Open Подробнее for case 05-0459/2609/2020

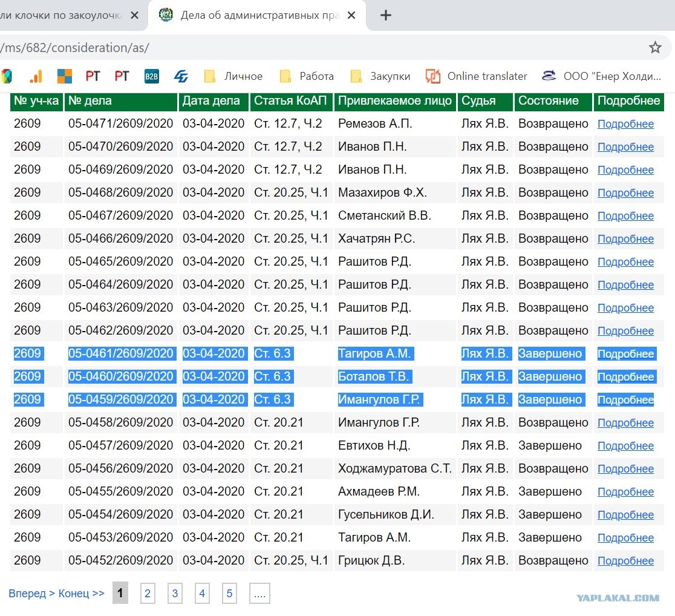point(625,400)
